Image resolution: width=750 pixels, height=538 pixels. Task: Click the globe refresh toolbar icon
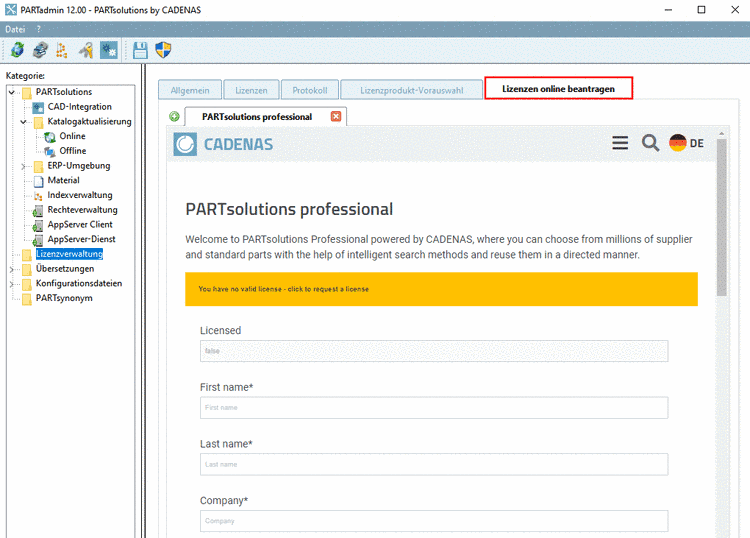point(18,50)
